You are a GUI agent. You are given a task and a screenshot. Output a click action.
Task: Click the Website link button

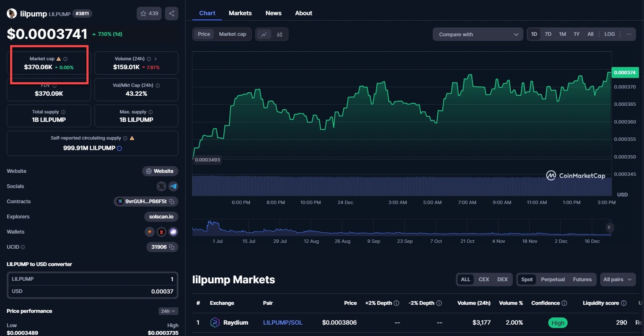tap(160, 171)
